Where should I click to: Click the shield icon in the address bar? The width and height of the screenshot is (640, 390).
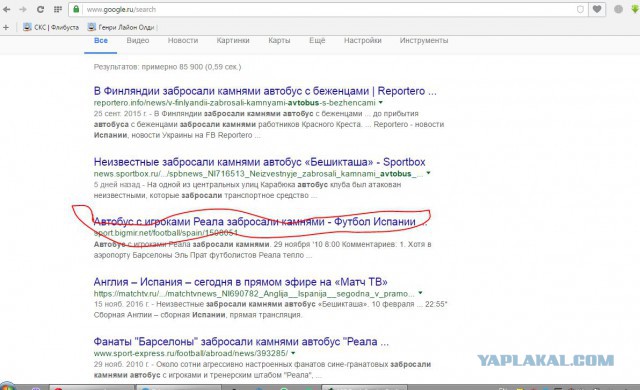[x=580, y=9]
